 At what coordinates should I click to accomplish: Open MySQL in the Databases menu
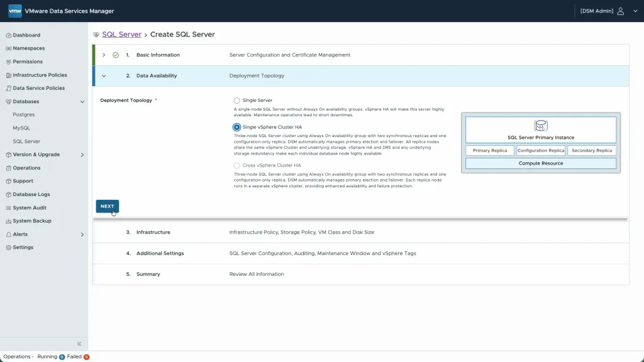tap(21, 128)
